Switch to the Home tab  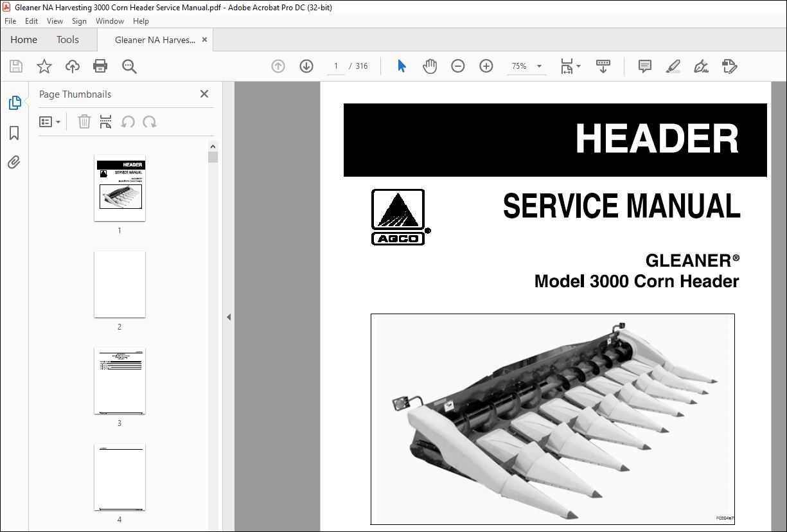pos(24,40)
